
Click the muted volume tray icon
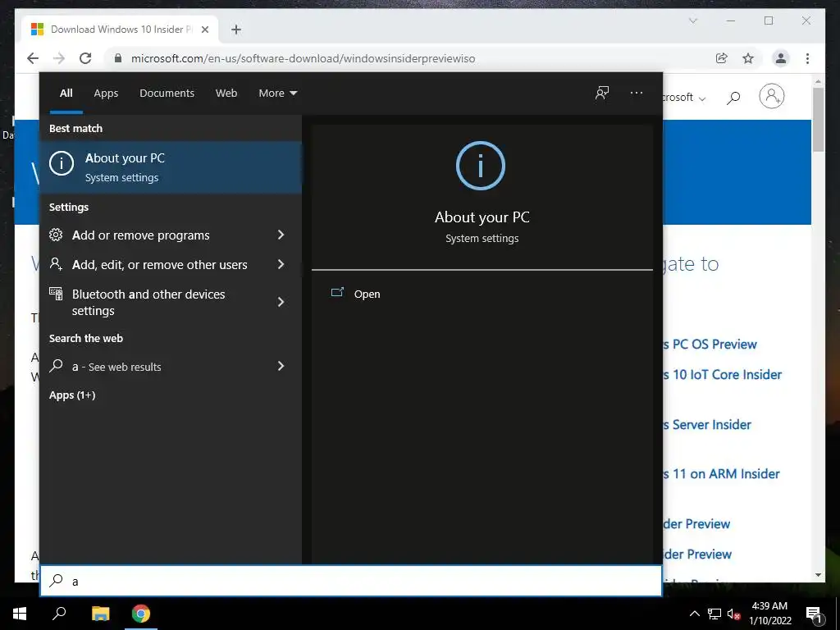pos(734,614)
